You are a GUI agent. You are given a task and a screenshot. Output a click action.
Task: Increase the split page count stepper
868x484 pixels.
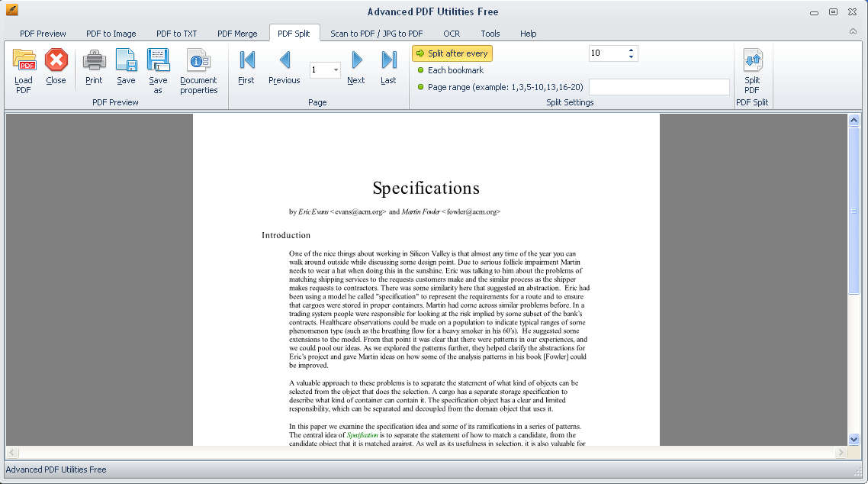coord(631,50)
